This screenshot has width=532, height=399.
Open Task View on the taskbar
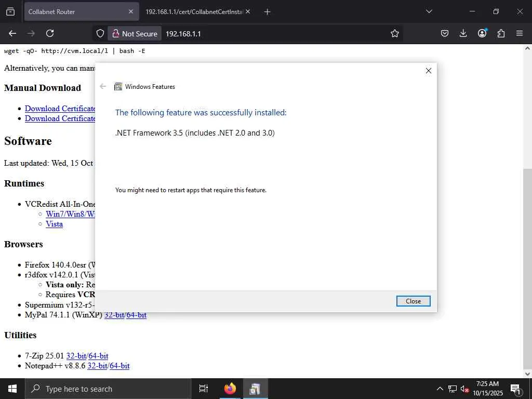(x=204, y=389)
